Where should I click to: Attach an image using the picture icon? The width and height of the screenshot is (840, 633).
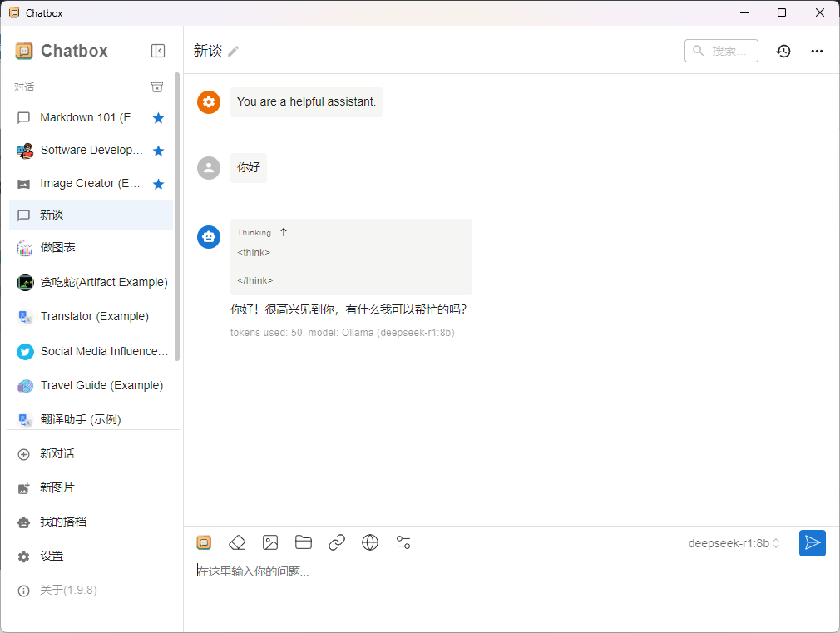tap(270, 542)
